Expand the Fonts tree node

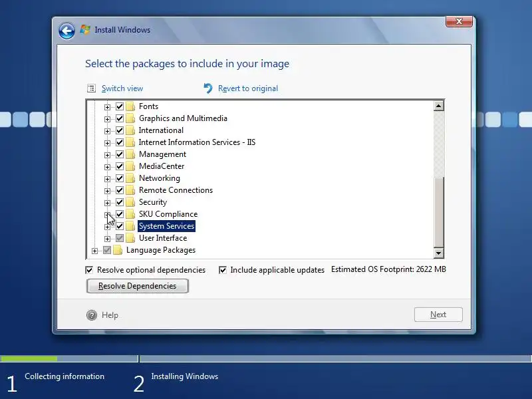click(107, 107)
